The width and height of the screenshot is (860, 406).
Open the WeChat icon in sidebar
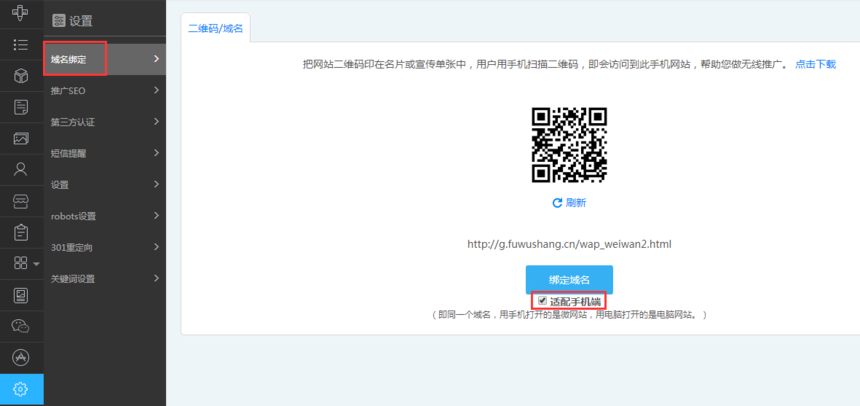click(x=21, y=326)
